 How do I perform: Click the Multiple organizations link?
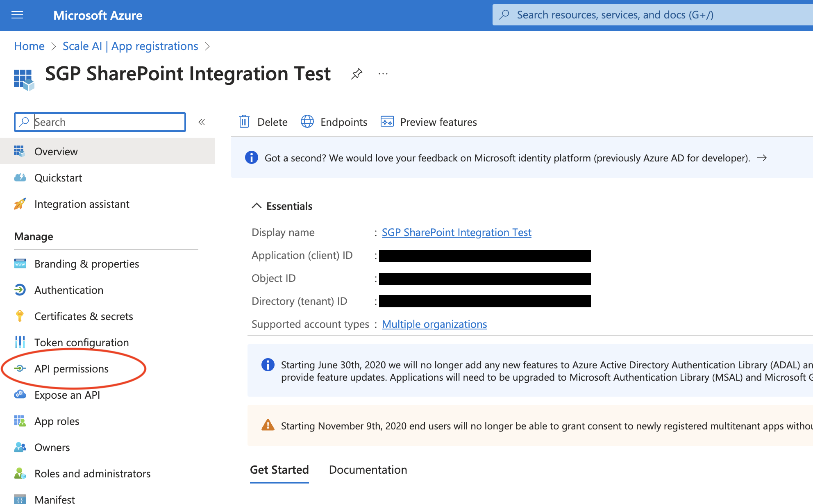click(434, 324)
